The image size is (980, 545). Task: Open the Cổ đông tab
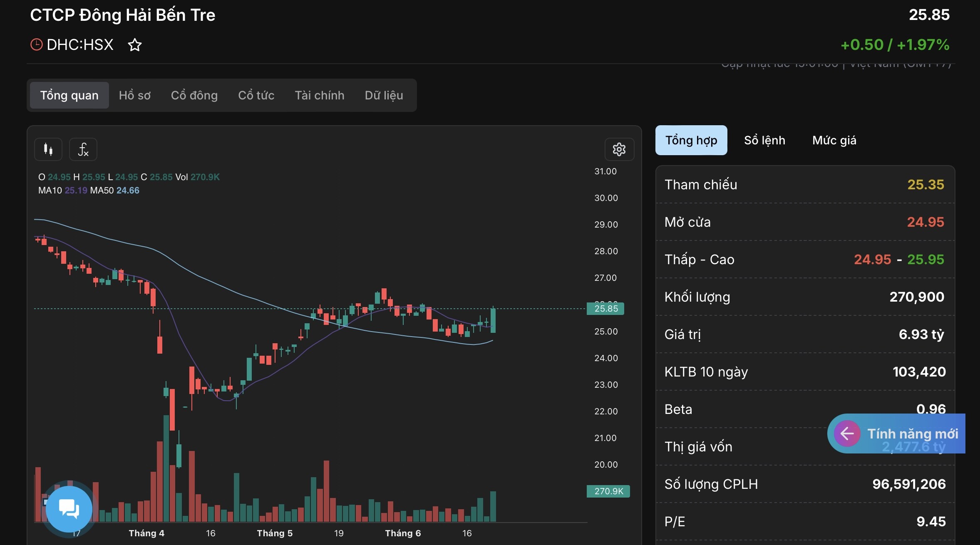[x=194, y=95]
